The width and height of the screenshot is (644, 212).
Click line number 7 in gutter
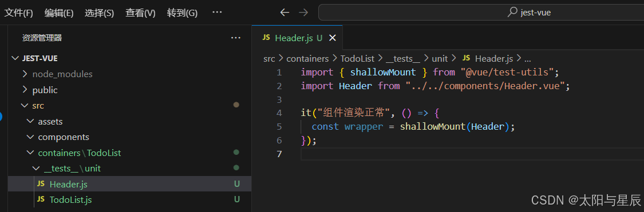[x=279, y=154]
